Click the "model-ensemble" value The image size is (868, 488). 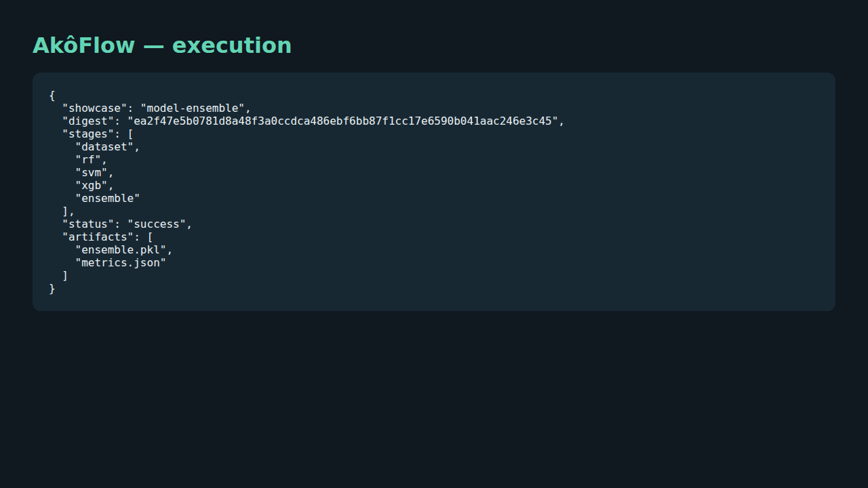point(193,108)
